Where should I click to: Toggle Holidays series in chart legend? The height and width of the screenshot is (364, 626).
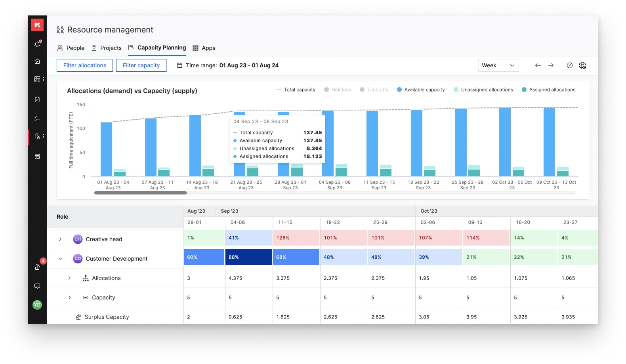pyautogui.click(x=338, y=90)
